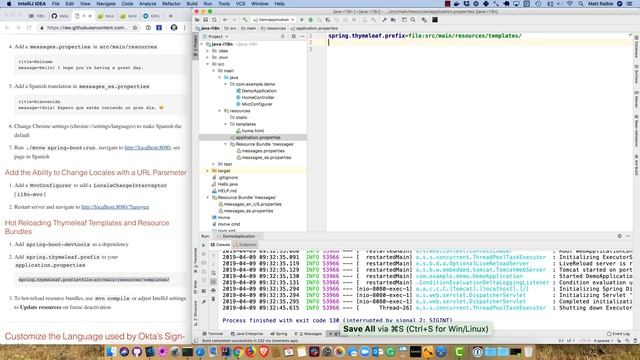Bookmark the page with star icon

135,28
